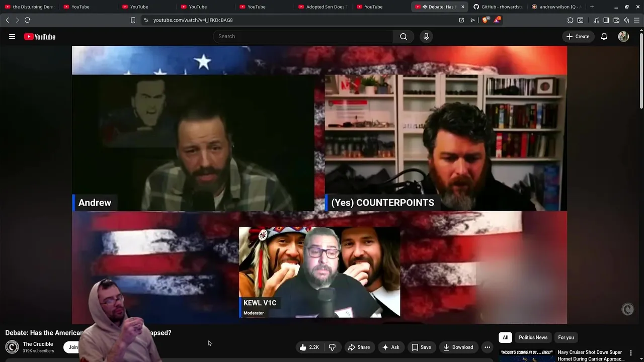Image resolution: width=644 pixels, height=362 pixels.
Task: Open options menu for Navy Cruiser video
Action: 631,353
